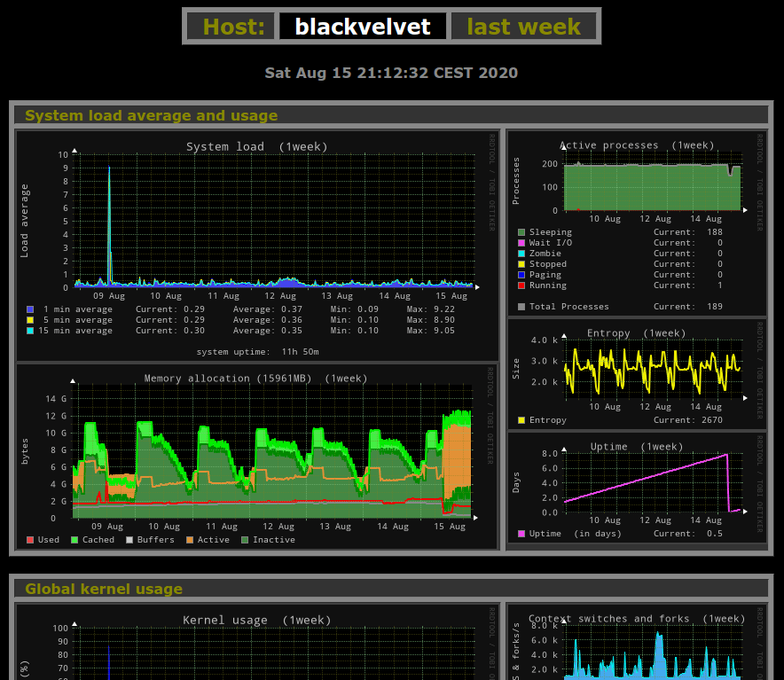This screenshot has height=680, width=784.
Task: Click the magenta Uptime legend swatch
Action: coord(521,534)
